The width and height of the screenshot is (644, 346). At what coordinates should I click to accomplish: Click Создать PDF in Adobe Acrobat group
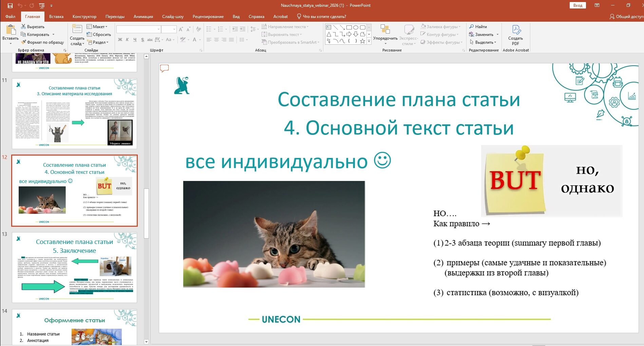(x=515, y=35)
